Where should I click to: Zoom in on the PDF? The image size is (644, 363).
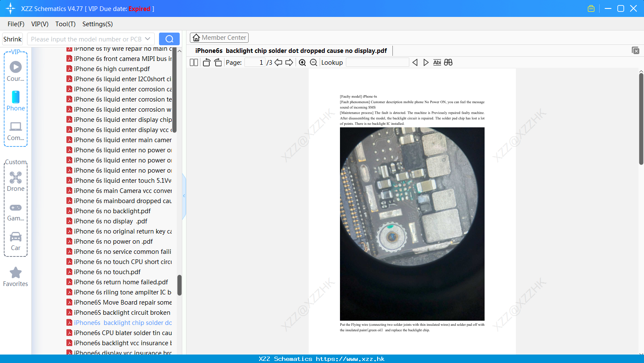[302, 62]
